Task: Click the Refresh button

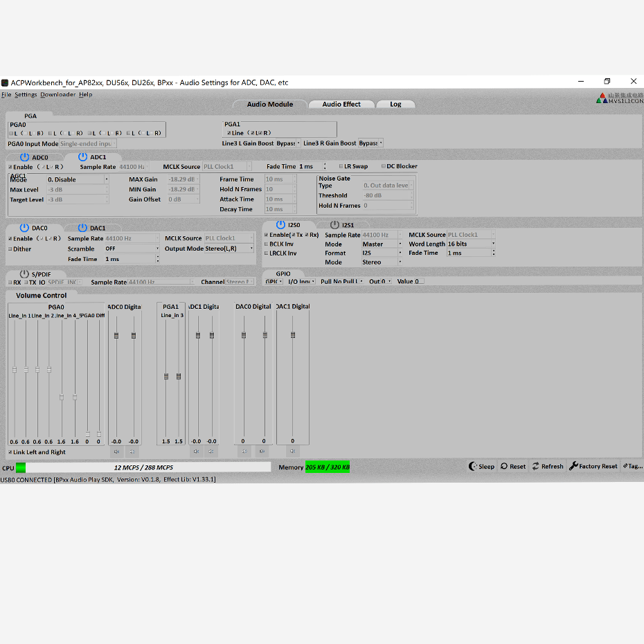Action: [548, 466]
